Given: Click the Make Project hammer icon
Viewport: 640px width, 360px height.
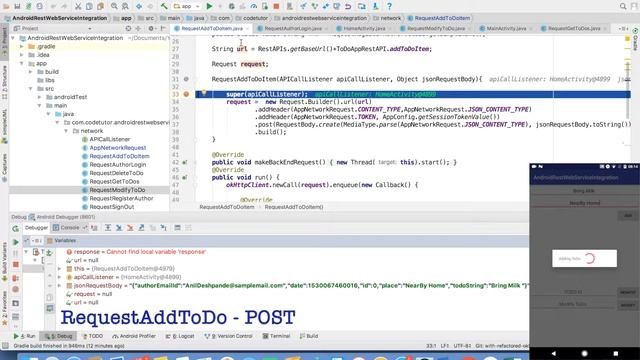Looking at the screenshot, I should pyautogui.click(x=164, y=6).
